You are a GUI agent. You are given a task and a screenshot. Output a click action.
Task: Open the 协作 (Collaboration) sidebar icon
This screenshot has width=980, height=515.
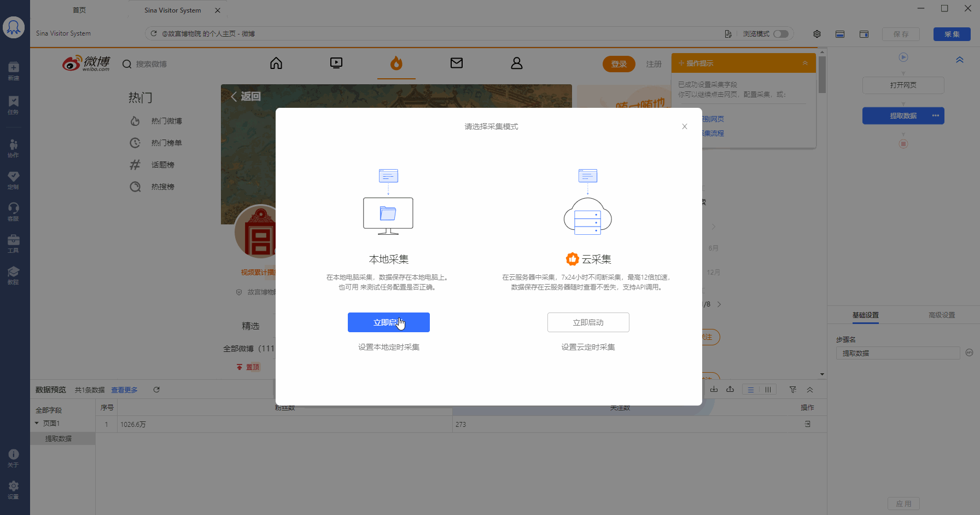pyautogui.click(x=14, y=148)
